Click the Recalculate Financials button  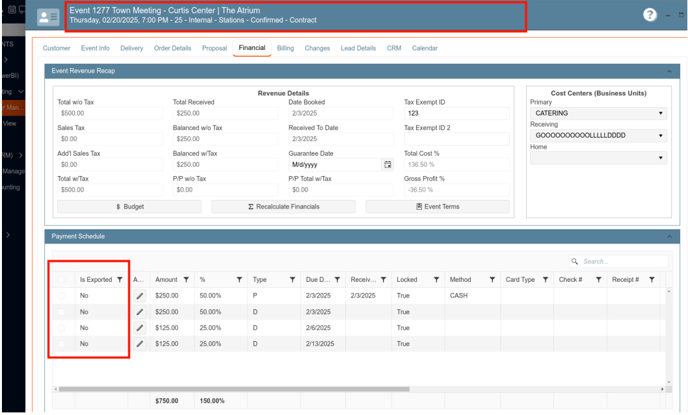click(283, 206)
